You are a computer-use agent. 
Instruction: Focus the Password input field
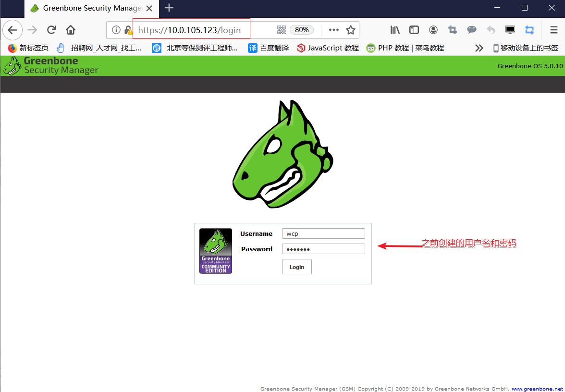(x=323, y=249)
